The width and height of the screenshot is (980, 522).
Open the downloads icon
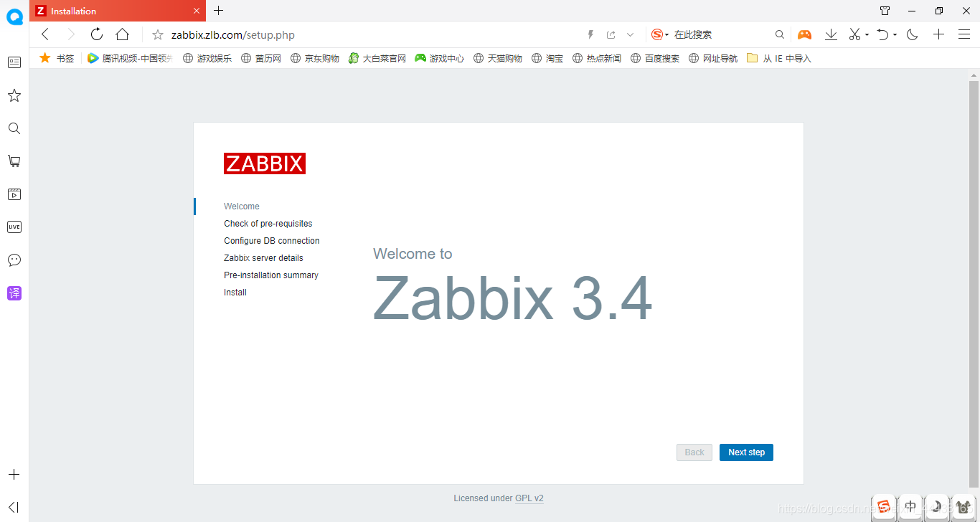click(831, 34)
